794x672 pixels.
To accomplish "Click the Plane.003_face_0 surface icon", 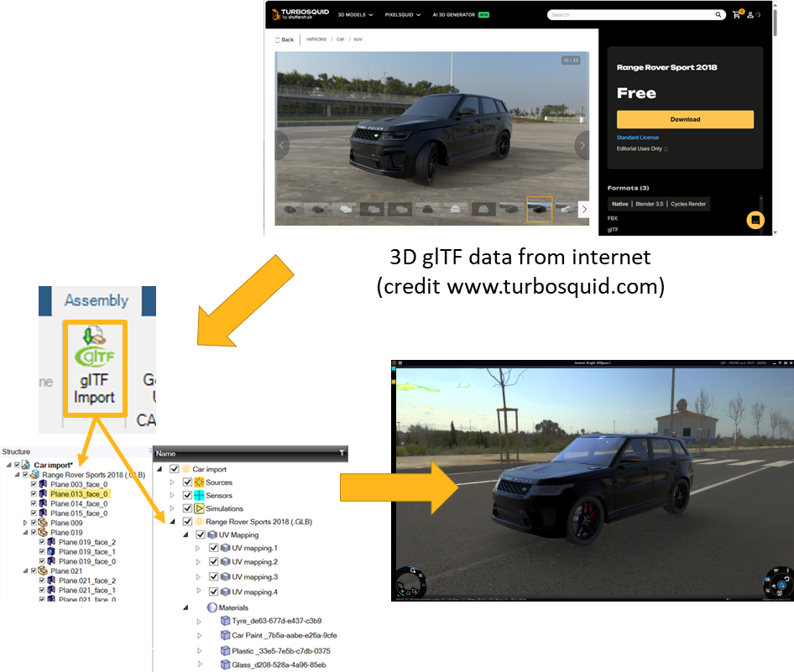I will point(43,484).
